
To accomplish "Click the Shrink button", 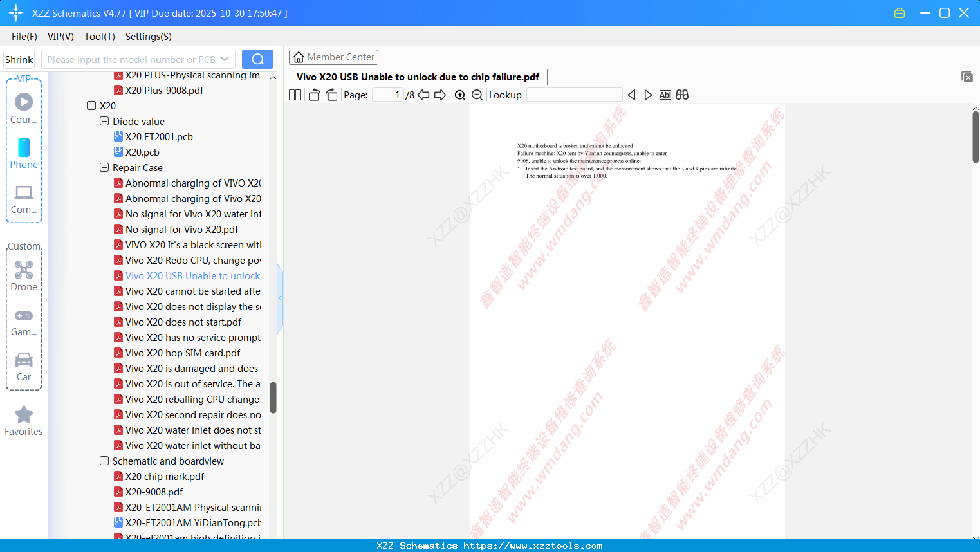I will pos(19,59).
